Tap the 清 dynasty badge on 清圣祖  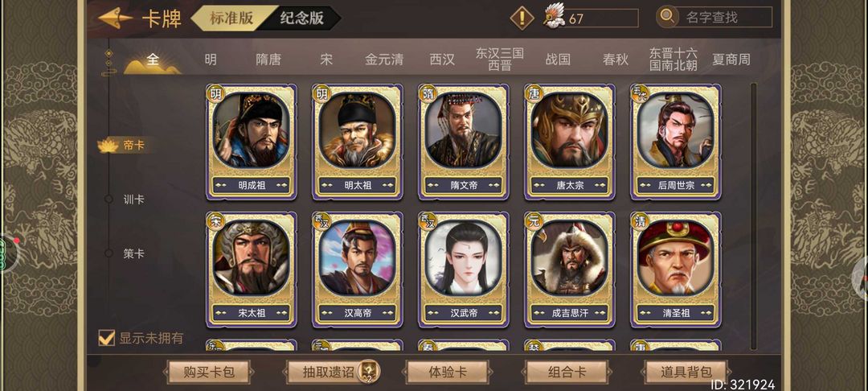pos(640,221)
